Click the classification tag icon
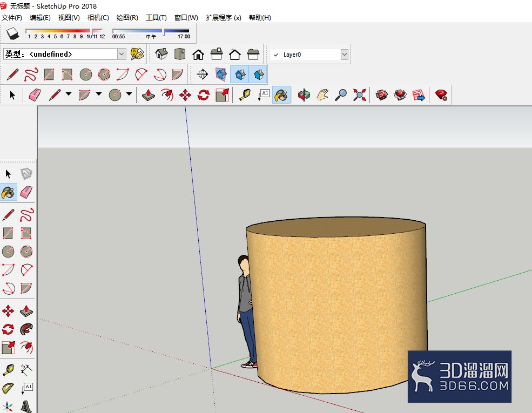 (x=137, y=54)
